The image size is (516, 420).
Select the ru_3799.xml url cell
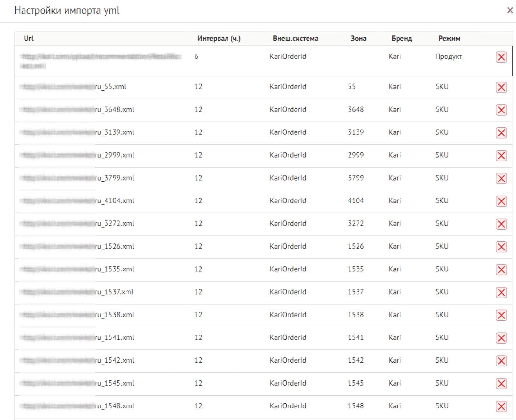pos(78,178)
